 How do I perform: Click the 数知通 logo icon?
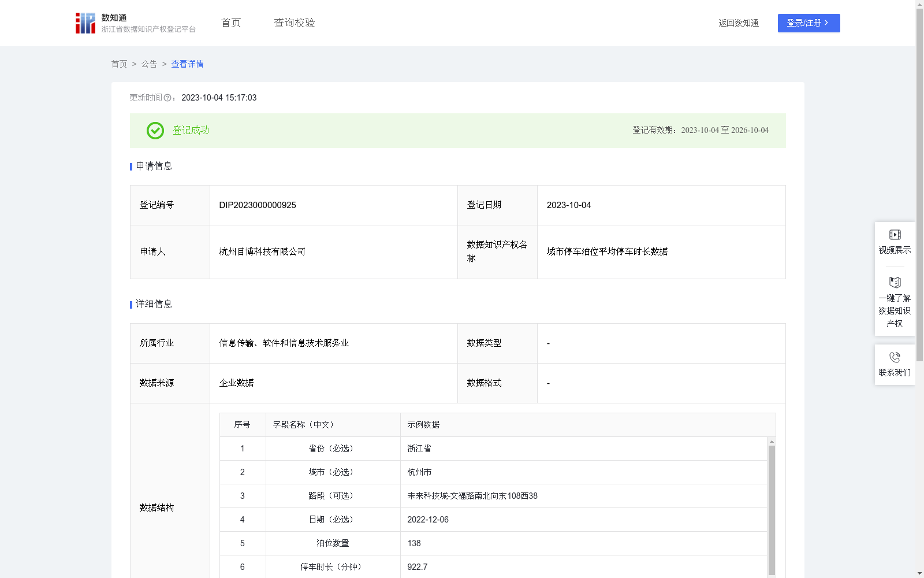click(x=84, y=23)
